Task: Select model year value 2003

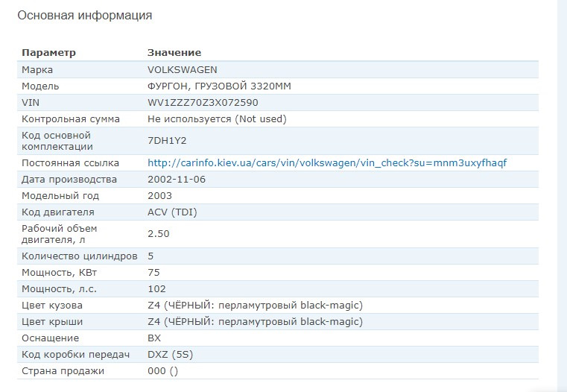Action: pyautogui.click(x=160, y=196)
